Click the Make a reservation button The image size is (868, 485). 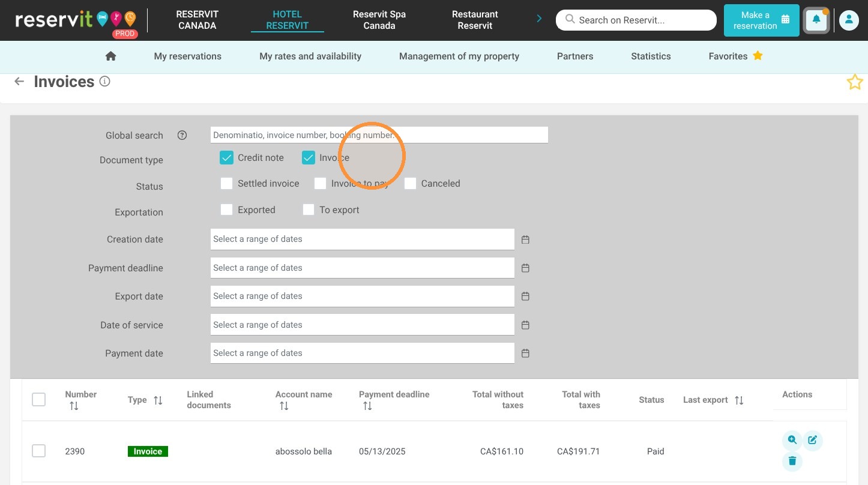coord(761,20)
